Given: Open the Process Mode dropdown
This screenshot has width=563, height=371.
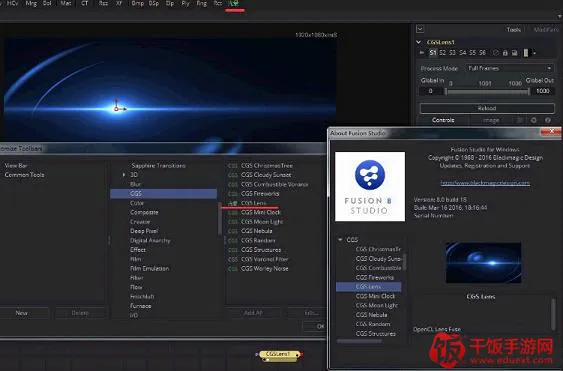Looking at the screenshot, I should [x=510, y=68].
